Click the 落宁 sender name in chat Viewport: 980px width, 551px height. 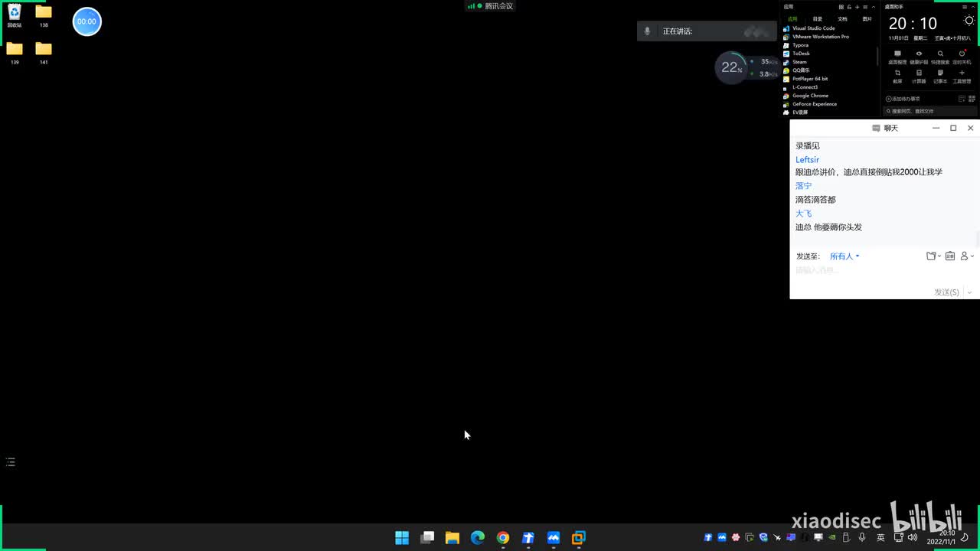click(803, 186)
